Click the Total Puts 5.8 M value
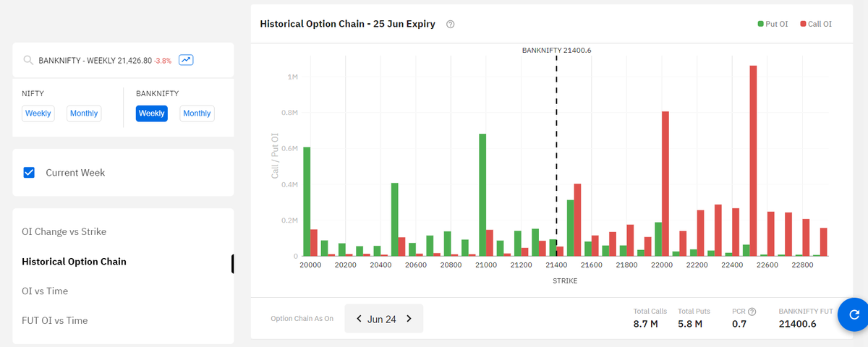 tap(690, 323)
